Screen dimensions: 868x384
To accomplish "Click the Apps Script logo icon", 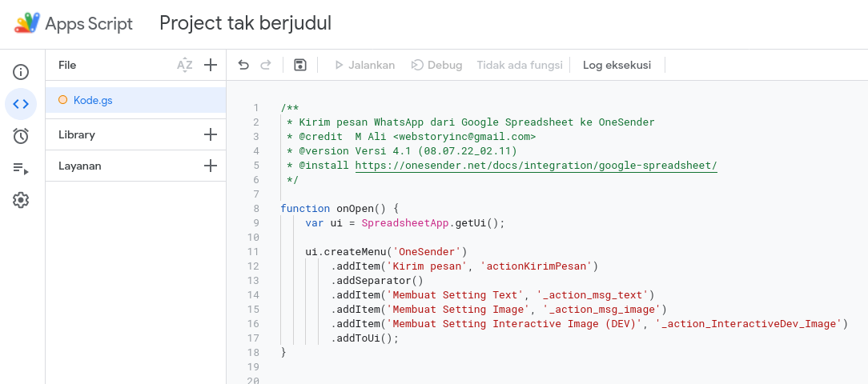I will [x=27, y=23].
